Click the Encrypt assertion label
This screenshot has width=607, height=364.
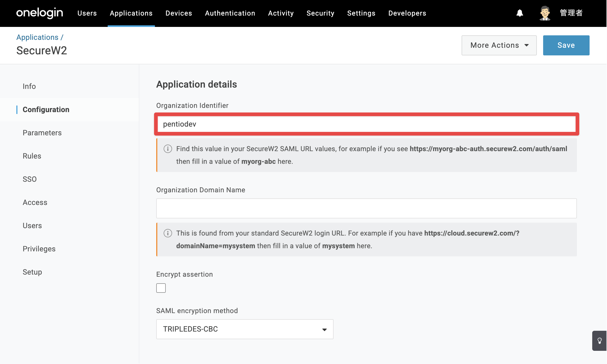point(184,274)
